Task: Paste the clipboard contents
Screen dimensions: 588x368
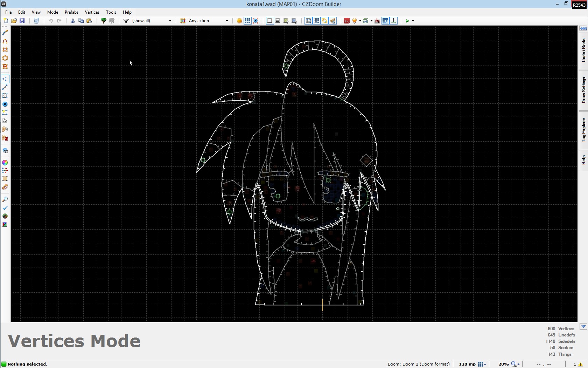Action: 89,21
